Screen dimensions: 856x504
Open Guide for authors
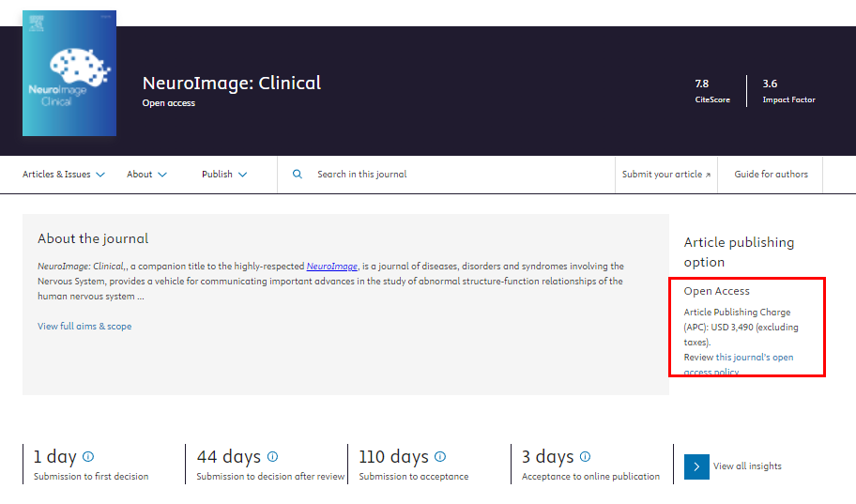point(771,175)
